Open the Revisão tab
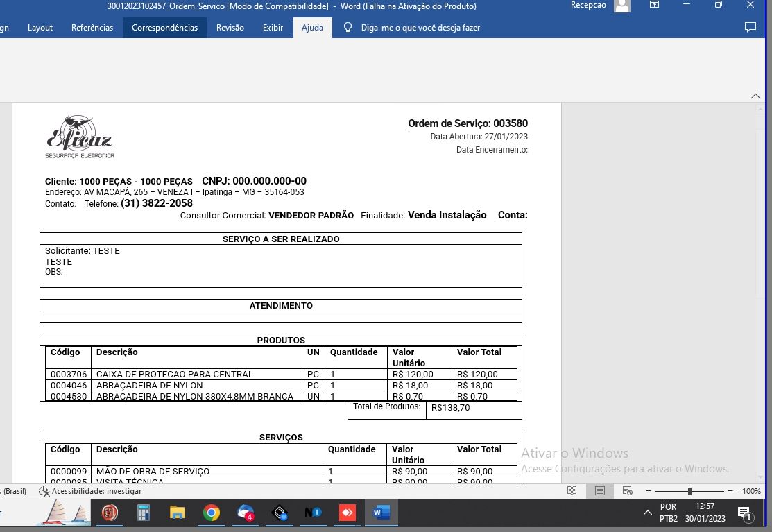This screenshot has height=532, width=772. click(x=230, y=28)
